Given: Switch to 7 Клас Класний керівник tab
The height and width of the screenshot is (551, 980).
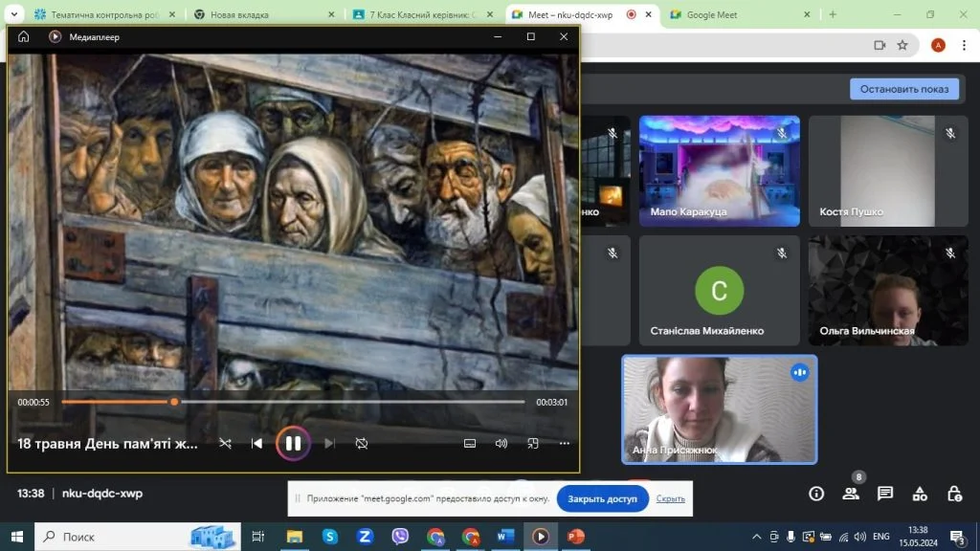Looking at the screenshot, I should [x=422, y=14].
